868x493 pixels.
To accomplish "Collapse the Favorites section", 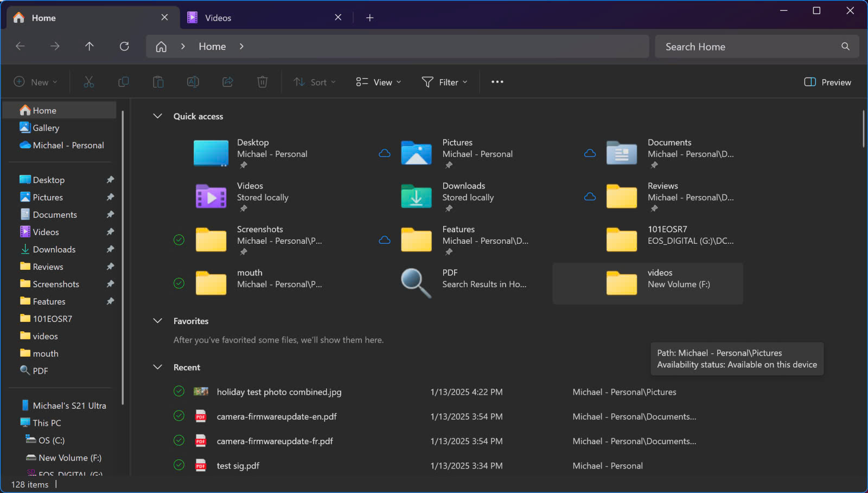I will pos(158,321).
